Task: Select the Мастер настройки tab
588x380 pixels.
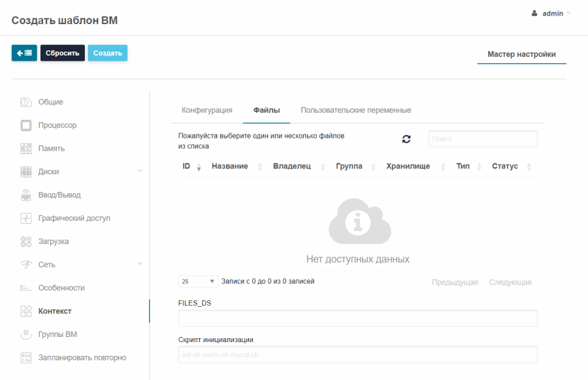Action: point(521,54)
